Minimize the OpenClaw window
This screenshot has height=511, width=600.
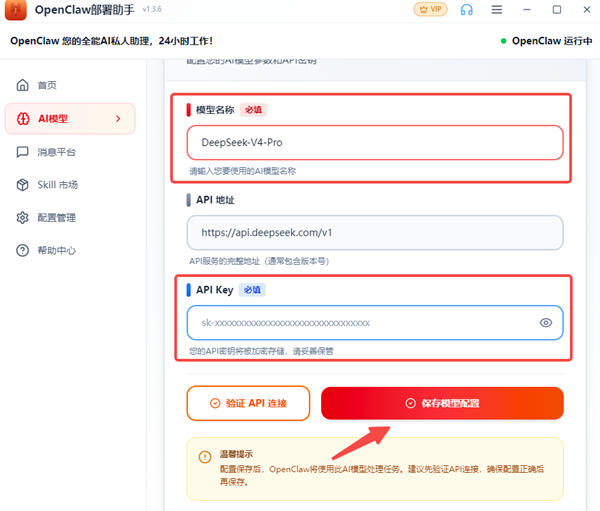[x=527, y=10]
